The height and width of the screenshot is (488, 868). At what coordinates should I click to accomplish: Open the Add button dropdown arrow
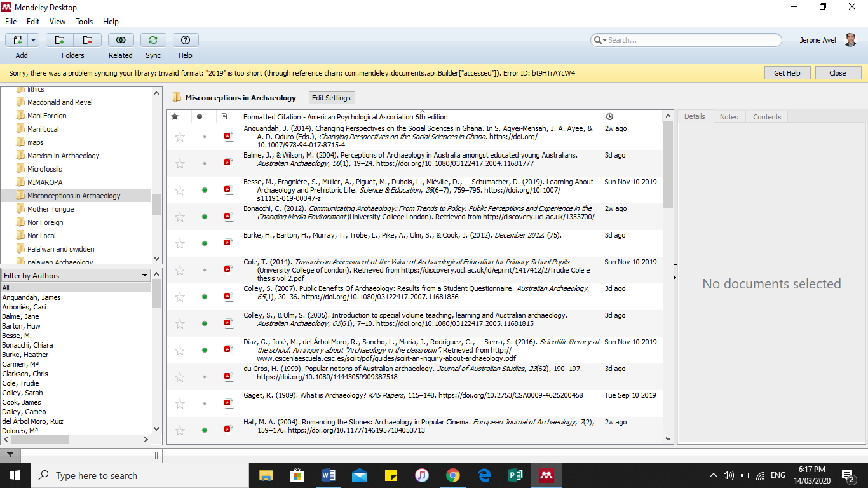(x=32, y=39)
